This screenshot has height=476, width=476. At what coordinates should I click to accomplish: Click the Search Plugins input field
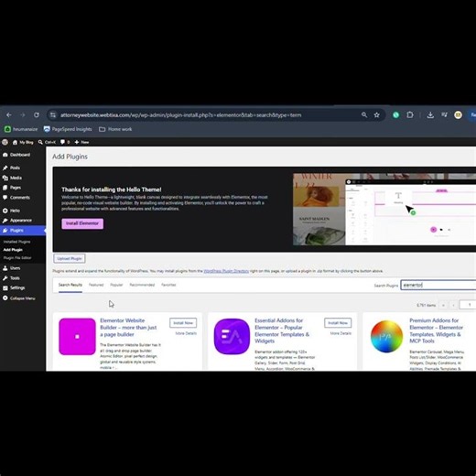[438, 285]
